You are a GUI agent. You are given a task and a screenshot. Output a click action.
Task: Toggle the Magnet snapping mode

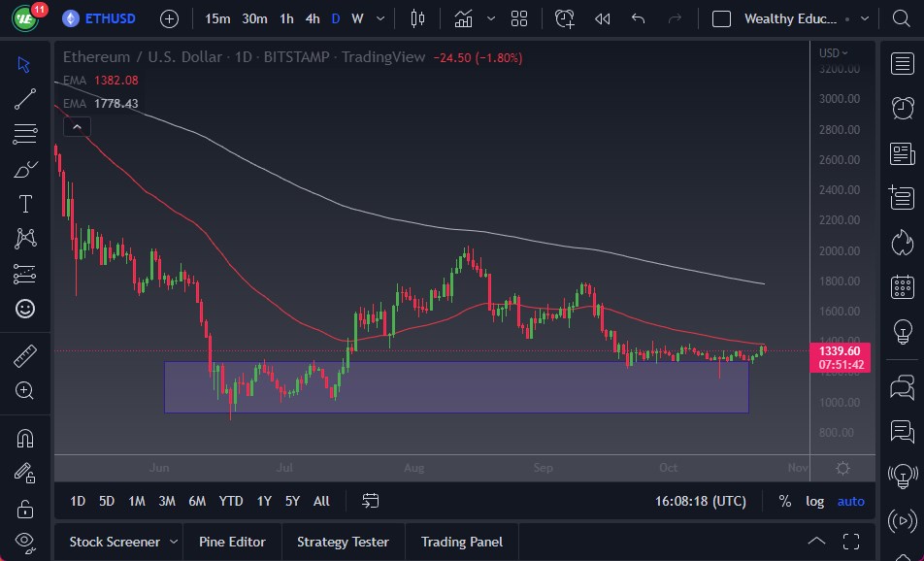(x=24, y=438)
